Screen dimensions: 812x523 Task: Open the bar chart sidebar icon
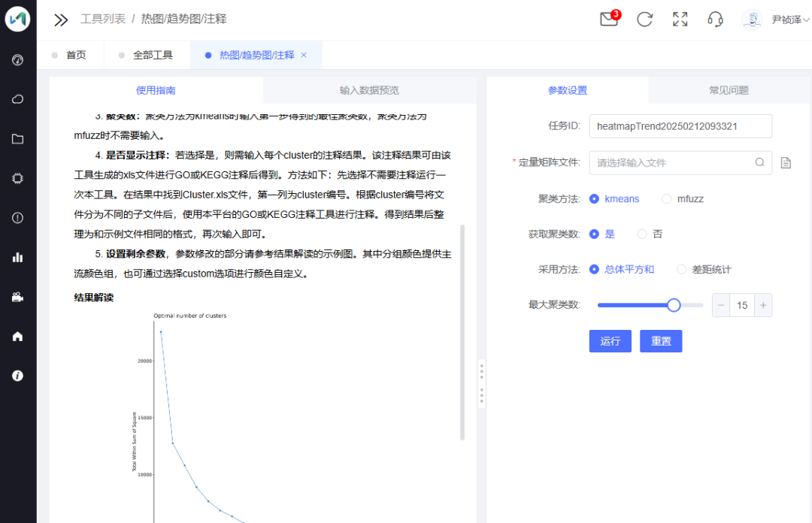click(17, 257)
